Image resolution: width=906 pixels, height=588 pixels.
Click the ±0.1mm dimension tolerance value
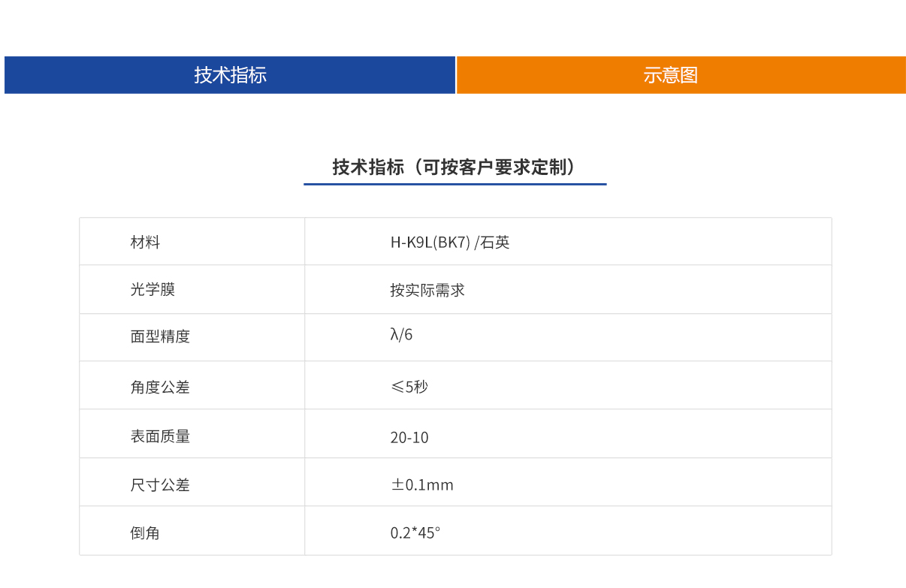point(421,484)
